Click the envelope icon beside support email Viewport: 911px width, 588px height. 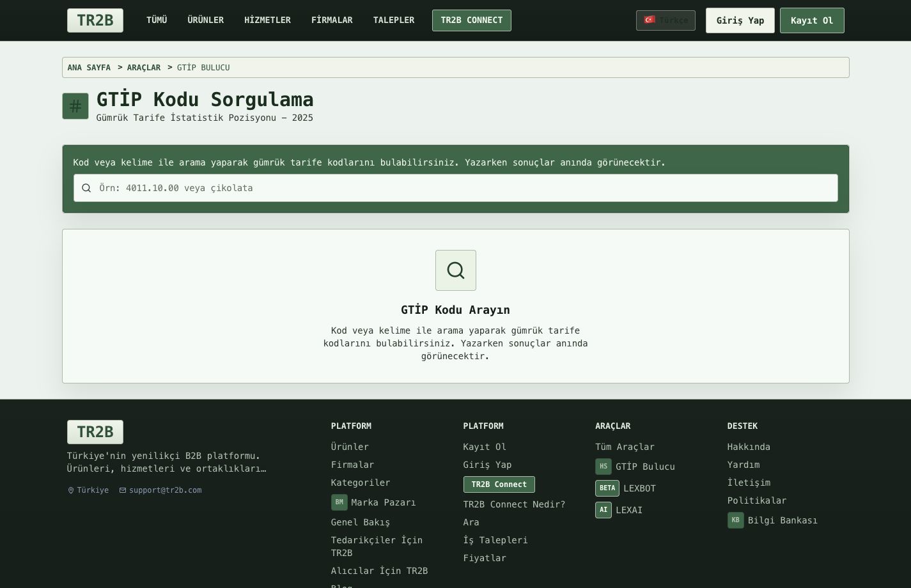pyautogui.click(x=123, y=490)
